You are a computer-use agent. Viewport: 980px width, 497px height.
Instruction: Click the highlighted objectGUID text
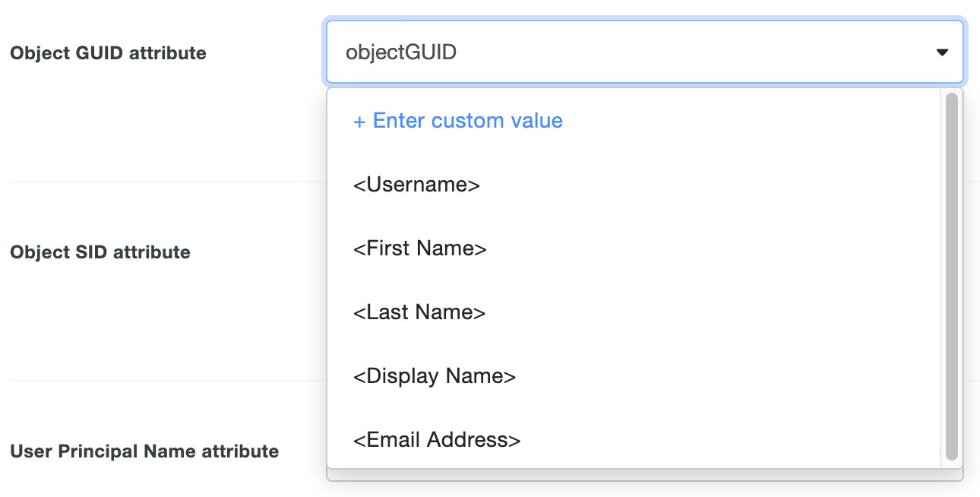point(400,52)
